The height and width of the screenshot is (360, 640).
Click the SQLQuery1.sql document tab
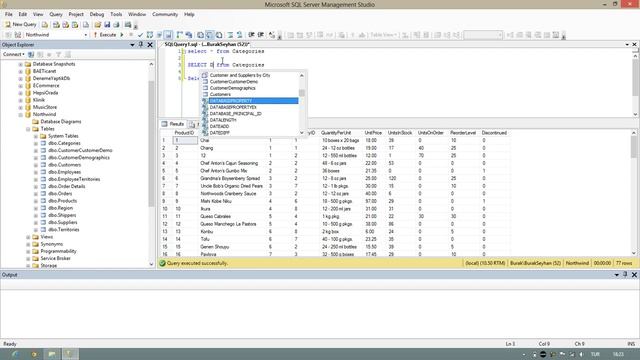[206, 44]
